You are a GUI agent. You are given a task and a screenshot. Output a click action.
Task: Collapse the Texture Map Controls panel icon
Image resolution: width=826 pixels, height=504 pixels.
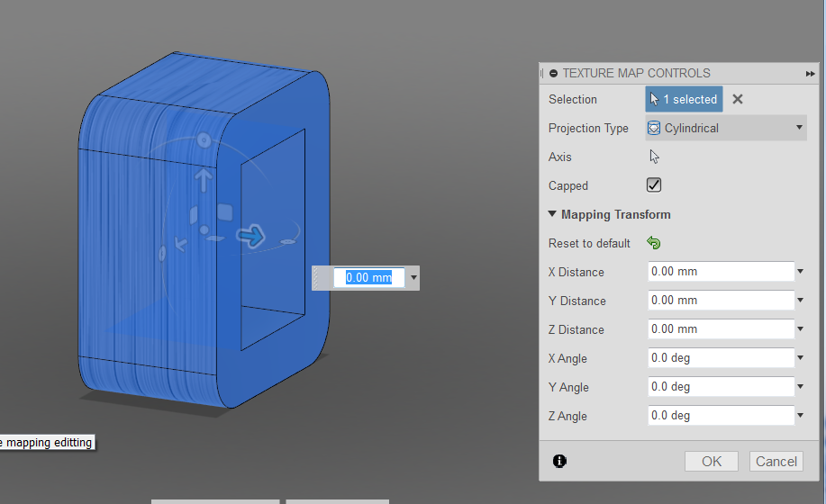pyautogui.click(x=553, y=73)
